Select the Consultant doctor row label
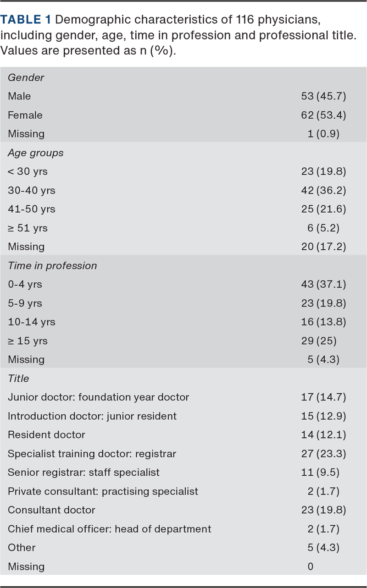This screenshot has width=367, height=588. tap(51, 510)
